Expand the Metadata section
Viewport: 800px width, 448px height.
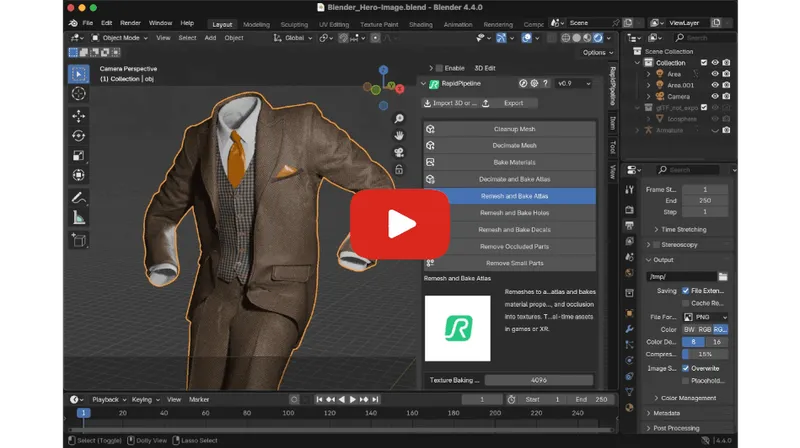[663, 413]
